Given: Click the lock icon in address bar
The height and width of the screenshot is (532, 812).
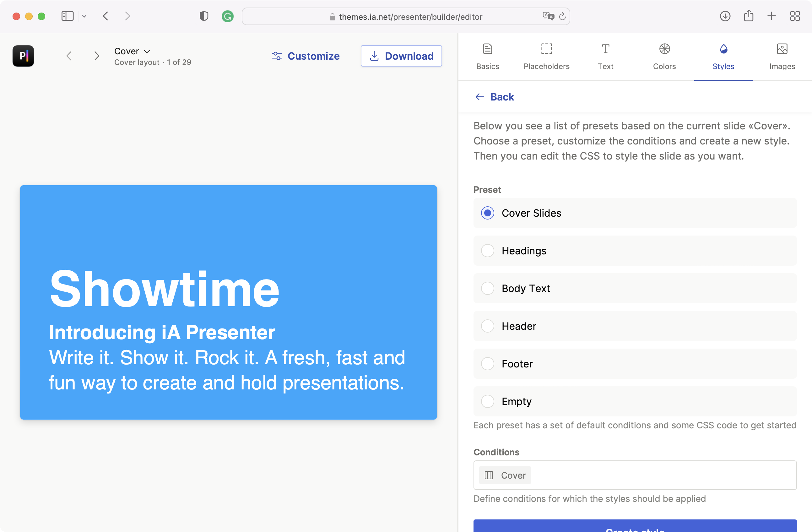Looking at the screenshot, I should [x=332, y=17].
